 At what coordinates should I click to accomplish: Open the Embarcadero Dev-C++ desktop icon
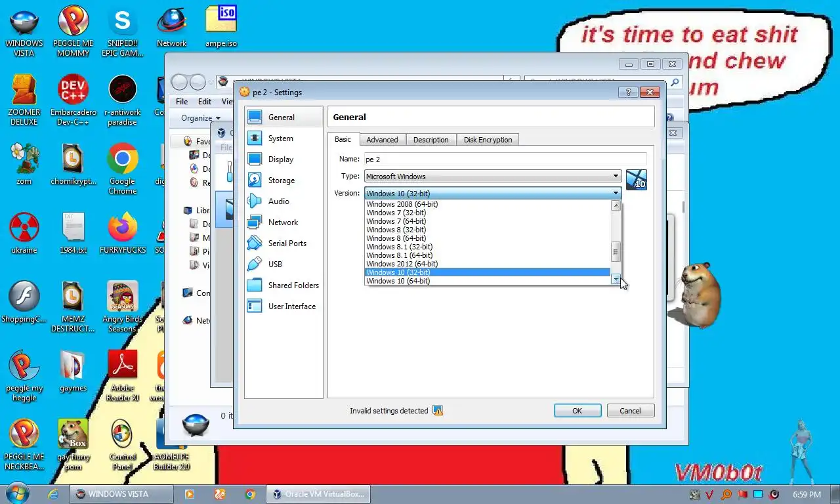(x=73, y=100)
